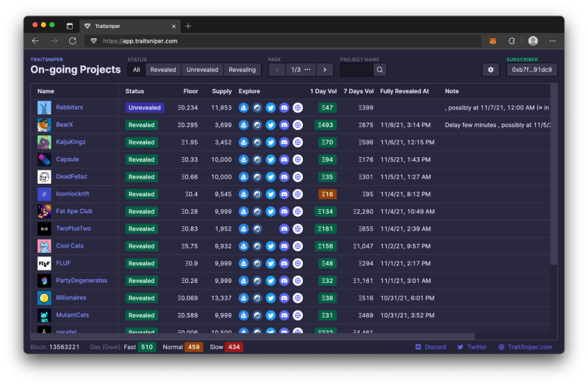Open the Fat Ape Club project link
This screenshot has height=385, width=588.
(74, 212)
